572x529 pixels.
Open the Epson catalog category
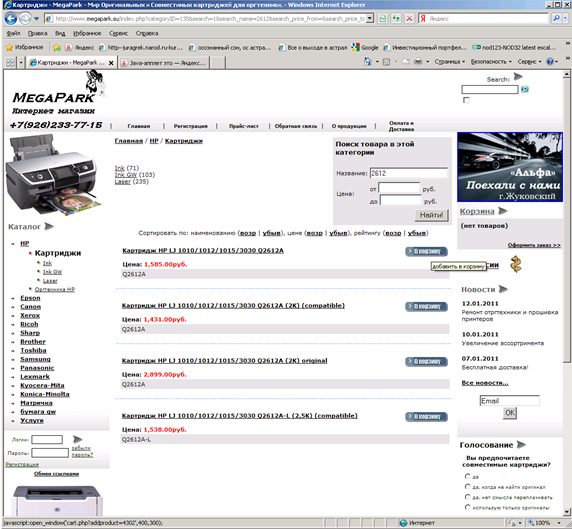pyautogui.click(x=30, y=298)
